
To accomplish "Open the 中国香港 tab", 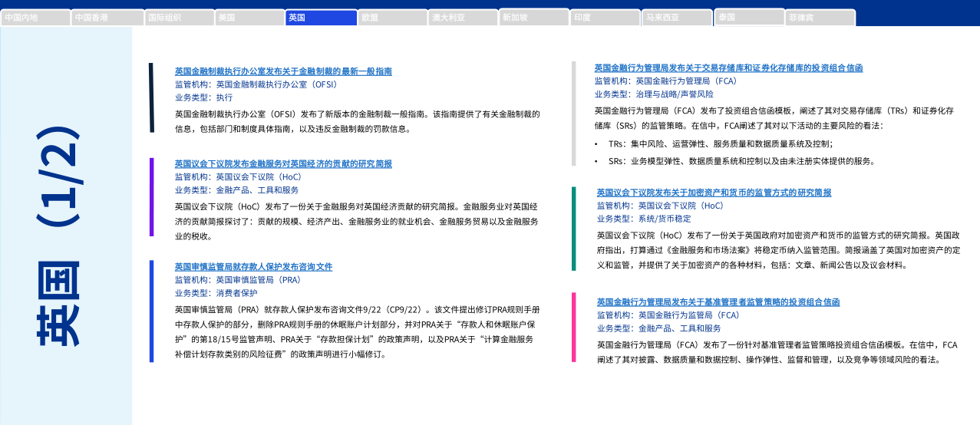I will point(107,17).
